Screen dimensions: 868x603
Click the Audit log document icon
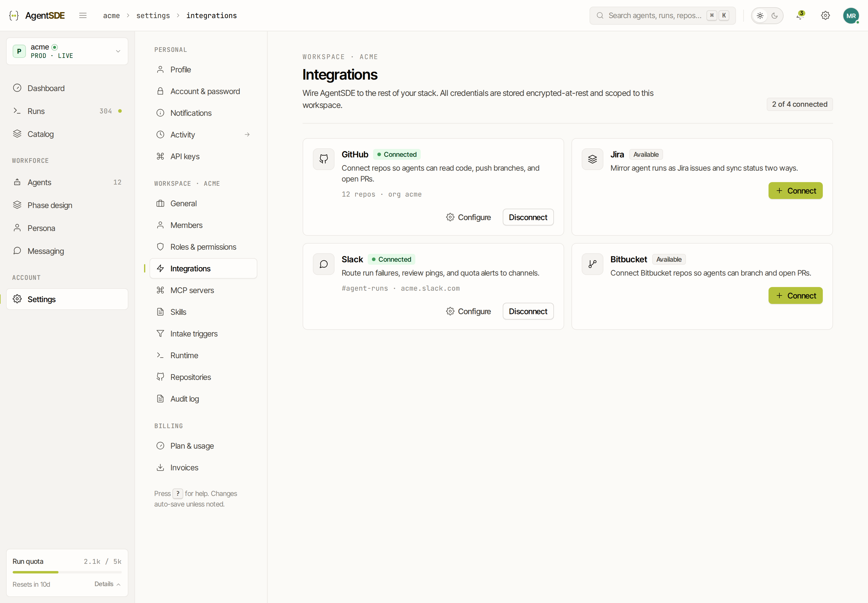[x=160, y=399]
